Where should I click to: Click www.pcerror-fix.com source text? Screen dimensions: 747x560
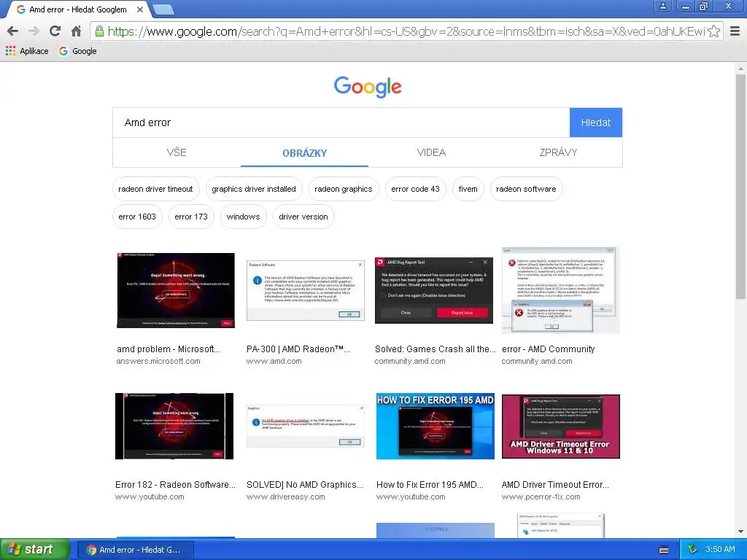point(541,497)
